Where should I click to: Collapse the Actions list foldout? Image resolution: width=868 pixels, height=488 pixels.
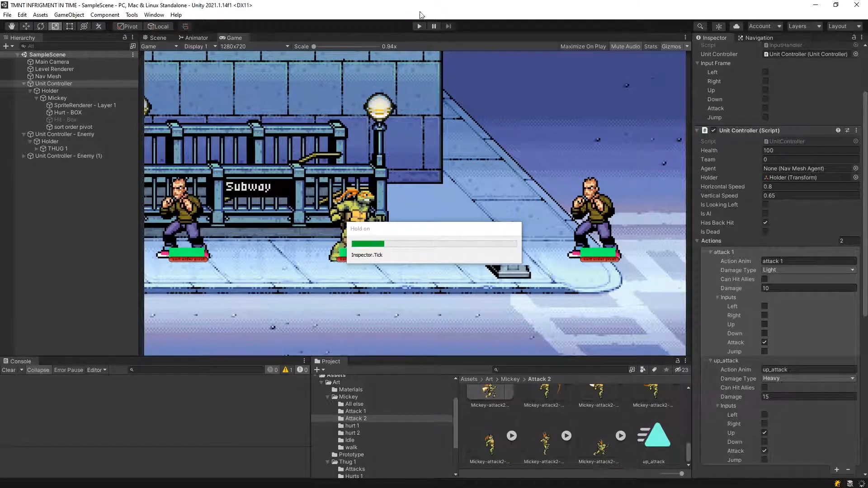pos(697,241)
